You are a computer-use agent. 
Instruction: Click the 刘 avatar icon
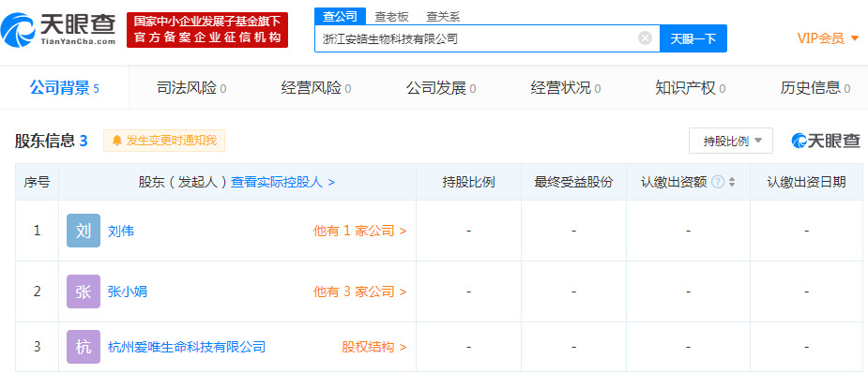[x=83, y=231]
